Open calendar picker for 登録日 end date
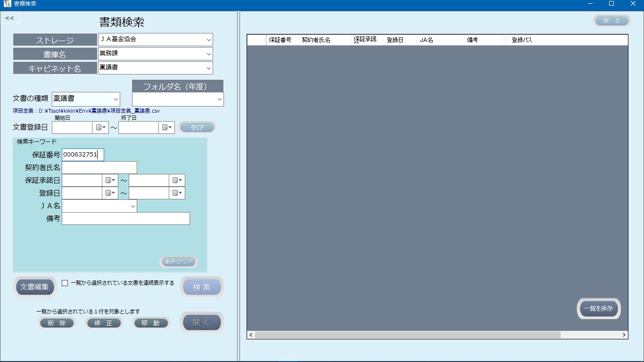 coord(177,193)
